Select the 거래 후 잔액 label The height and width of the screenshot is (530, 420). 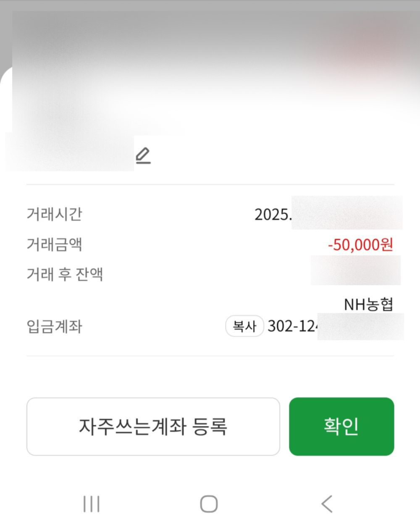[x=65, y=274]
